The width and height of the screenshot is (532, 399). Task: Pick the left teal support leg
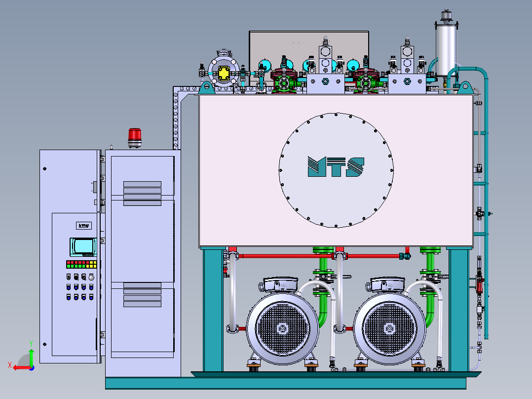click(213, 310)
